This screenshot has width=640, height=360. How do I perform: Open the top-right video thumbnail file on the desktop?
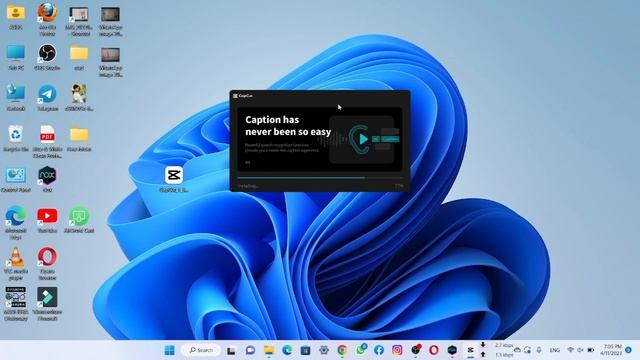click(110, 14)
